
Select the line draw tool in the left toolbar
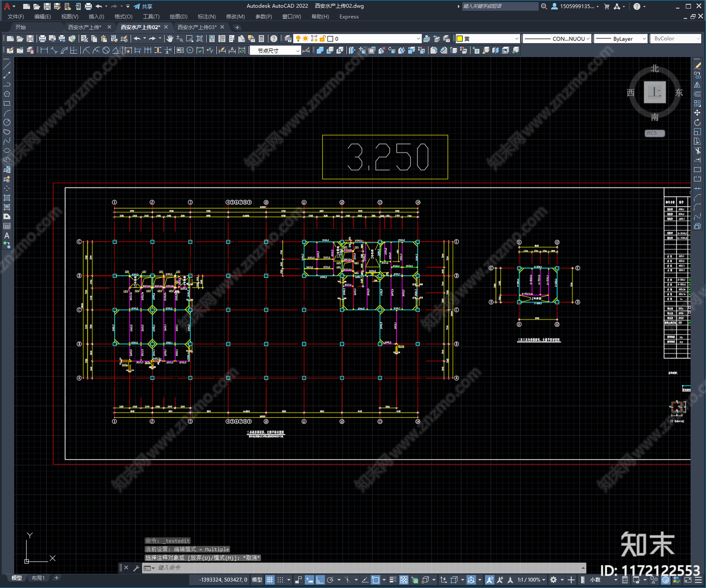tap(7, 65)
